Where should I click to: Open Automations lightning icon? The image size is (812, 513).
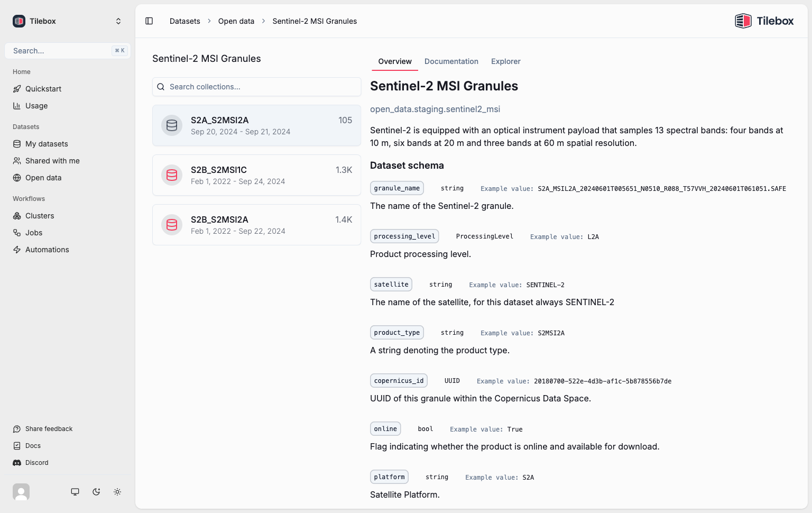[x=17, y=250]
